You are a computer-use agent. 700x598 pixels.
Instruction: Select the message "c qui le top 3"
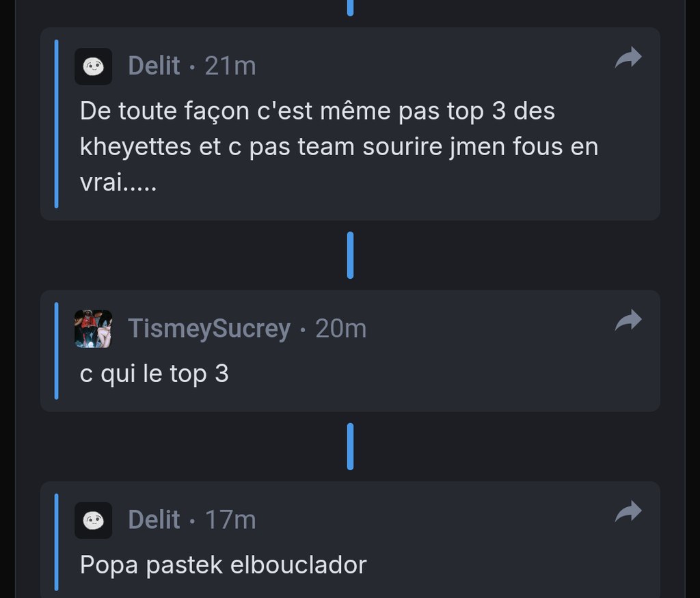[x=154, y=374]
